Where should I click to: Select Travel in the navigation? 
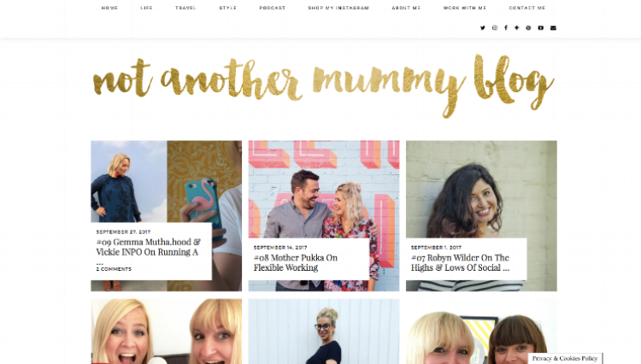click(185, 8)
